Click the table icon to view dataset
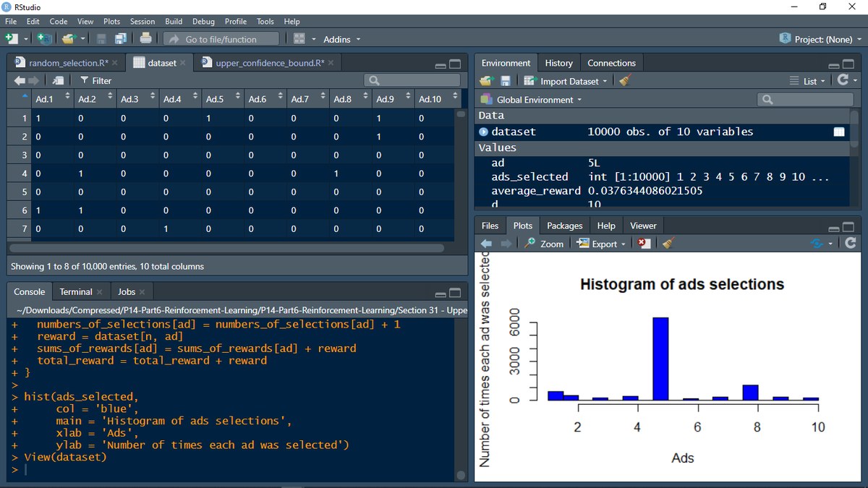Screen dimensions: 868x488 tap(839, 132)
